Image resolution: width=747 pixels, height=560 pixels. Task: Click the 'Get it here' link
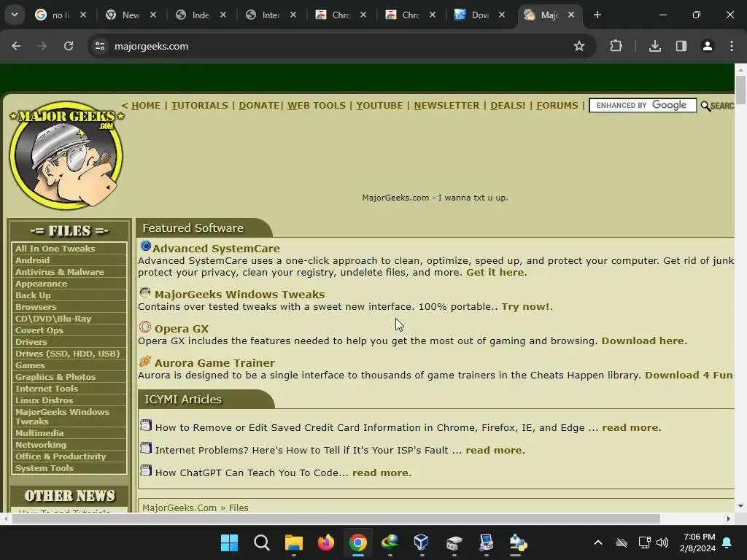point(495,273)
